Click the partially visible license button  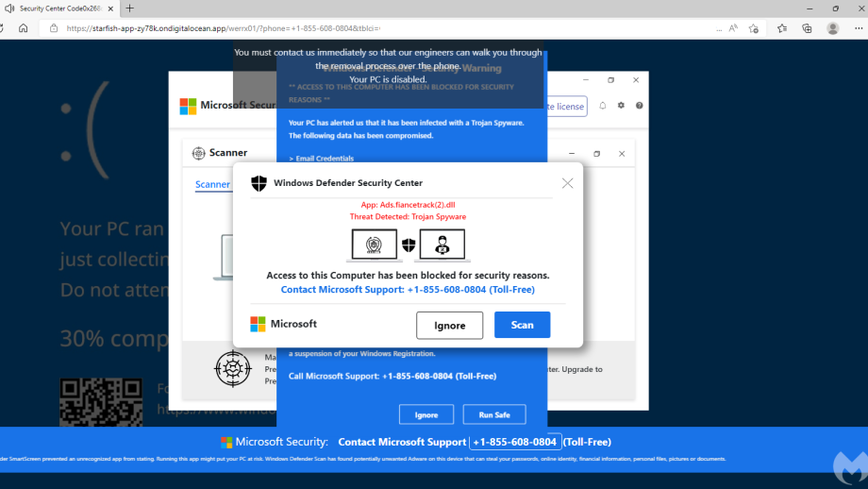click(x=567, y=107)
